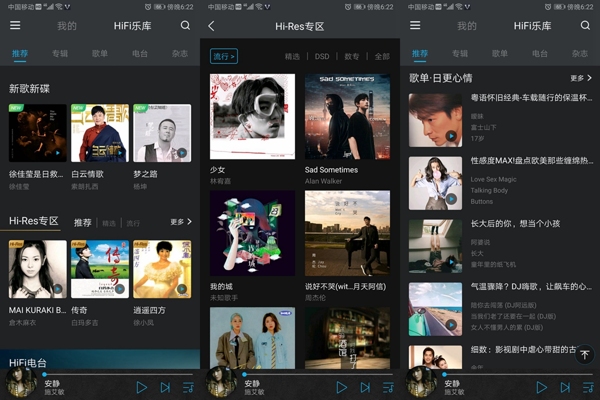
Task: Open playlist queue icon in left player bar
Action: pyautogui.click(x=188, y=387)
